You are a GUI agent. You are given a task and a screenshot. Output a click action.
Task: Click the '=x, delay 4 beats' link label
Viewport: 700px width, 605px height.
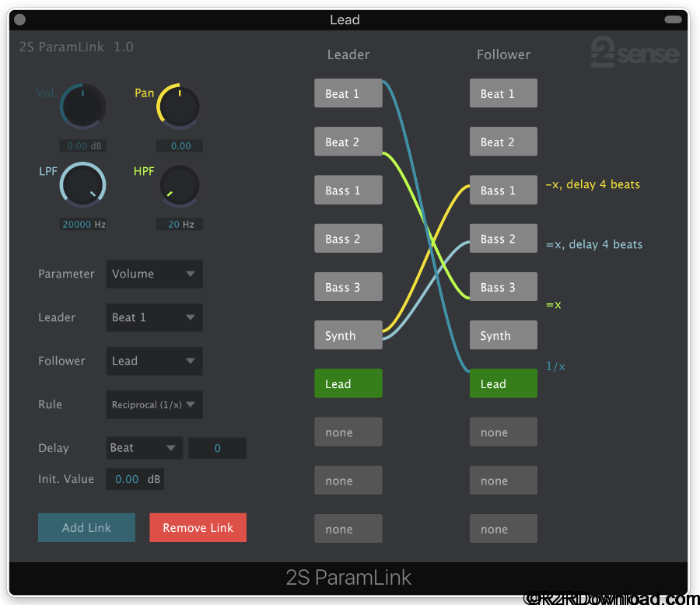[x=594, y=245]
